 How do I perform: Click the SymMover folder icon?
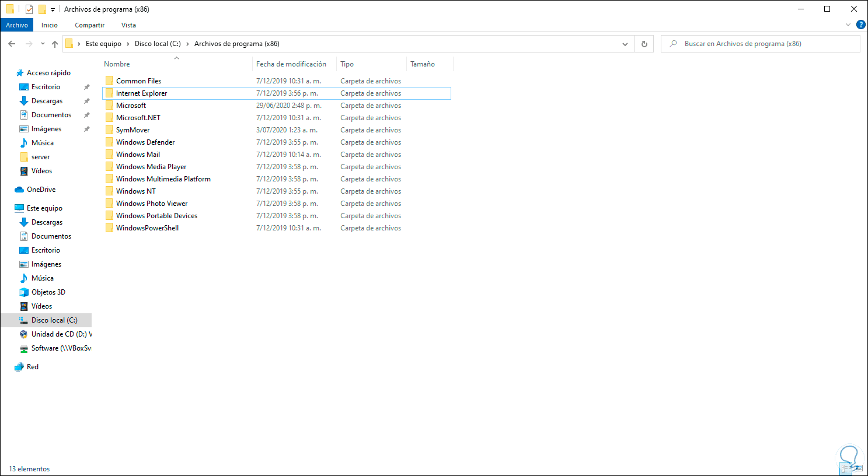pyautogui.click(x=109, y=130)
